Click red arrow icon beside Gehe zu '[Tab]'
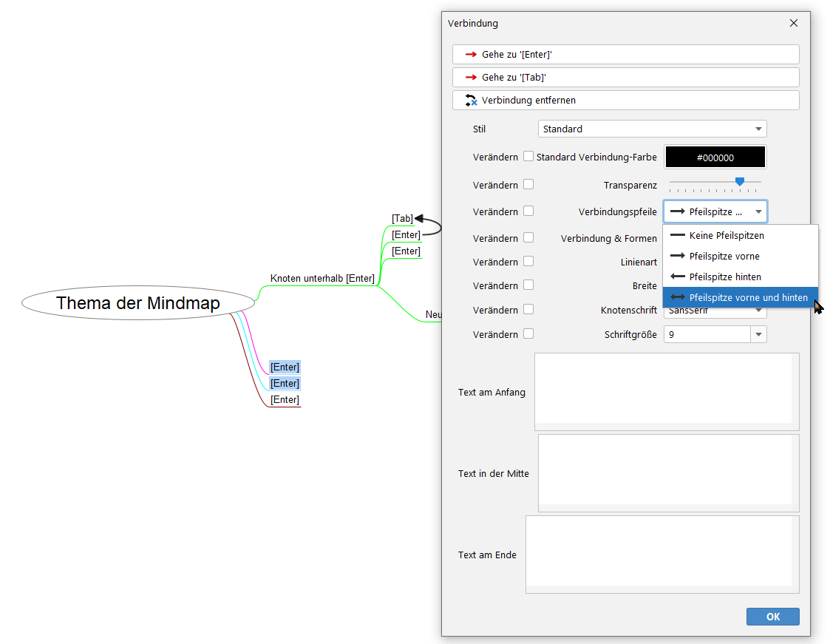This screenshot has width=830, height=644. 471,78
